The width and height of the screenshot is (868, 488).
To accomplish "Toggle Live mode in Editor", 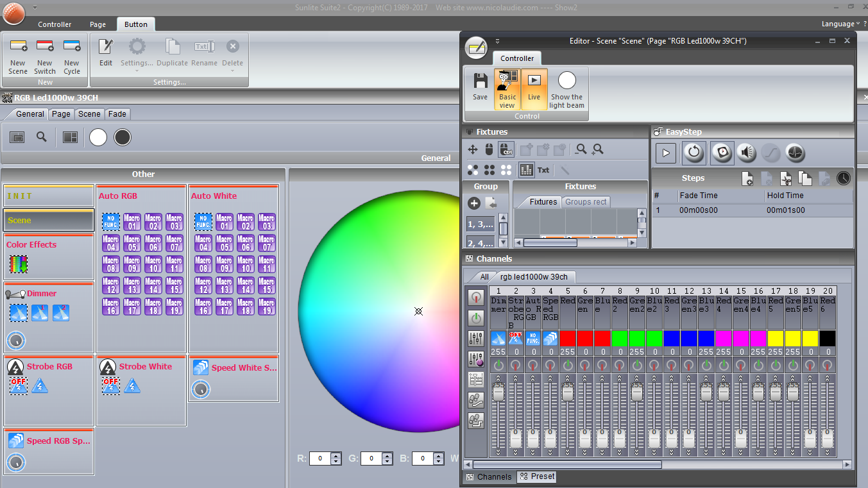I will tap(534, 82).
